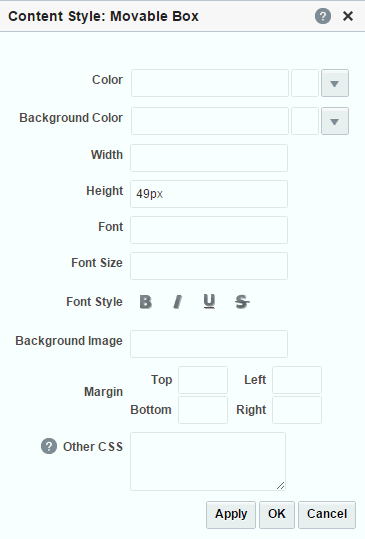Toggle the Underline font style icon
The image size is (365, 539).
coord(209,302)
